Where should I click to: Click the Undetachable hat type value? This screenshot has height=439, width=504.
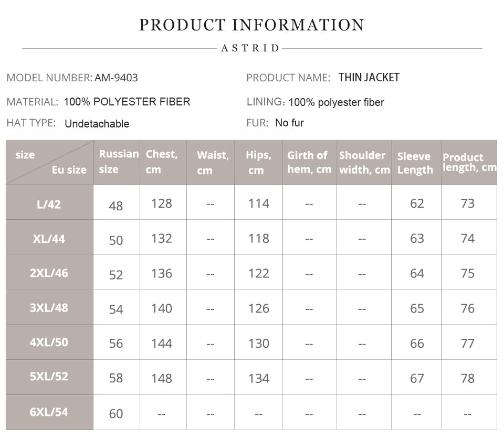pyautogui.click(x=97, y=124)
